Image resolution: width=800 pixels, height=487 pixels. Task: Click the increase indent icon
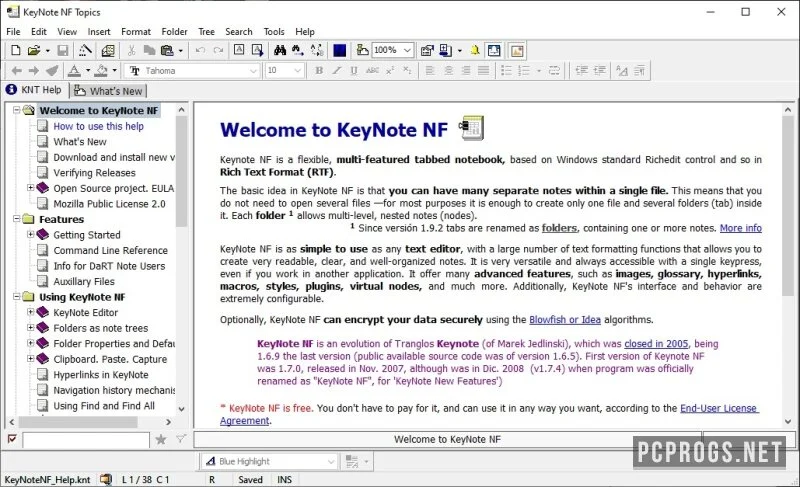pyautogui.click(x=599, y=70)
